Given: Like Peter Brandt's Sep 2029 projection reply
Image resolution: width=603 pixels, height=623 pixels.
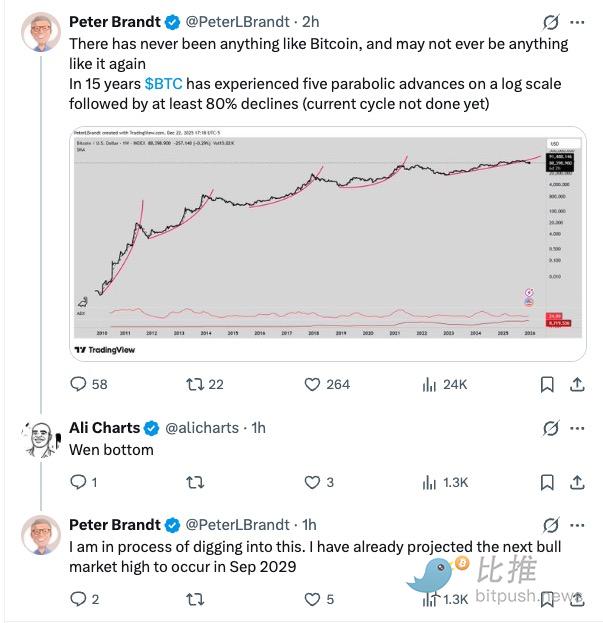Looking at the screenshot, I should point(311,599).
